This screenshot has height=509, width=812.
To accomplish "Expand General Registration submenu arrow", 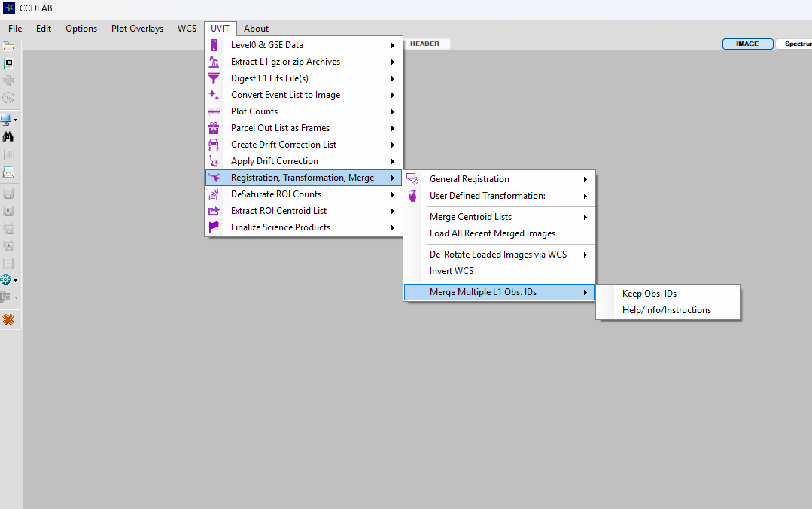I will tap(585, 180).
